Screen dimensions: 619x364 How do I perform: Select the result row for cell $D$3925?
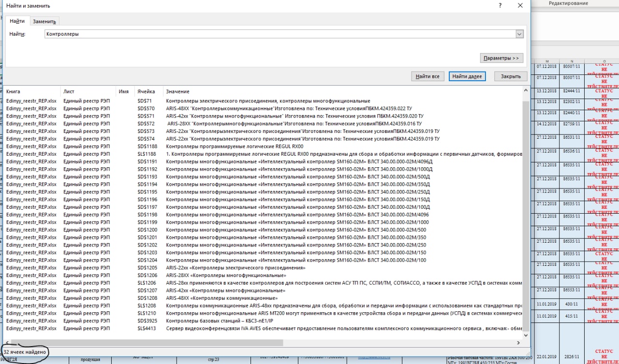(264, 321)
